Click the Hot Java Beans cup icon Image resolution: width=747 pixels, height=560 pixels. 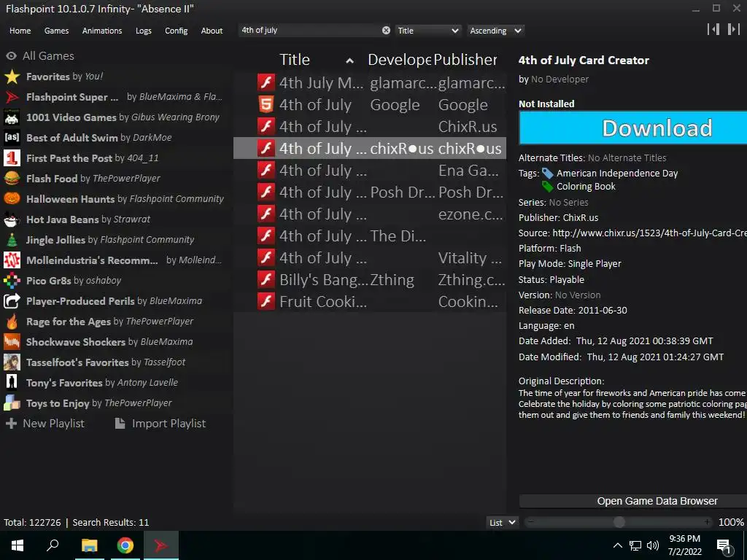pos(12,219)
